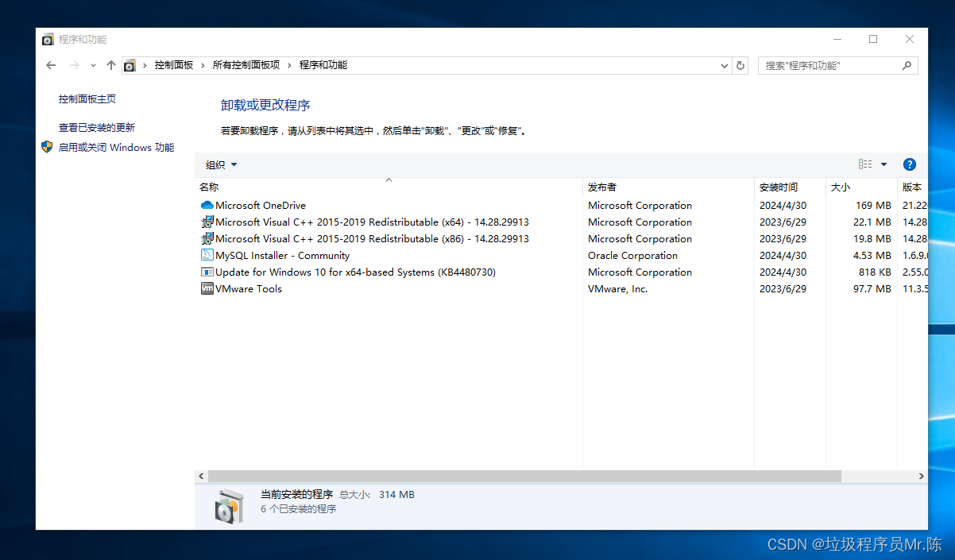Click the MySQL Installer row icon
This screenshot has height=560, width=955.
coord(207,255)
